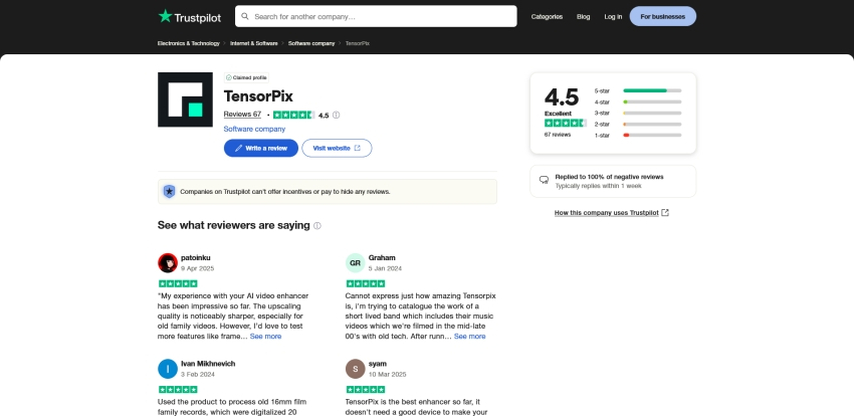Click Write a review button

(261, 148)
